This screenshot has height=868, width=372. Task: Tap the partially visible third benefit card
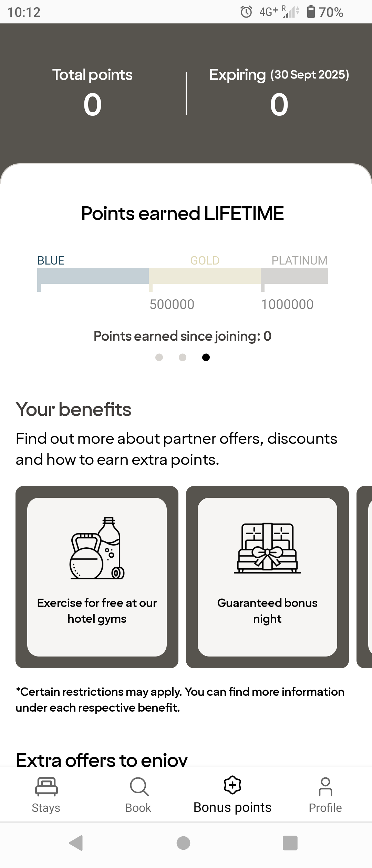point(365,577)
